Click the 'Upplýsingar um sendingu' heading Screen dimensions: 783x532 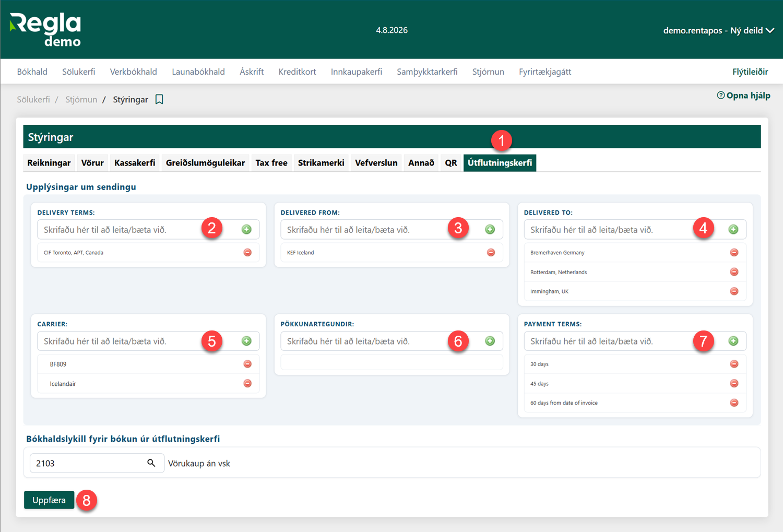81,187
